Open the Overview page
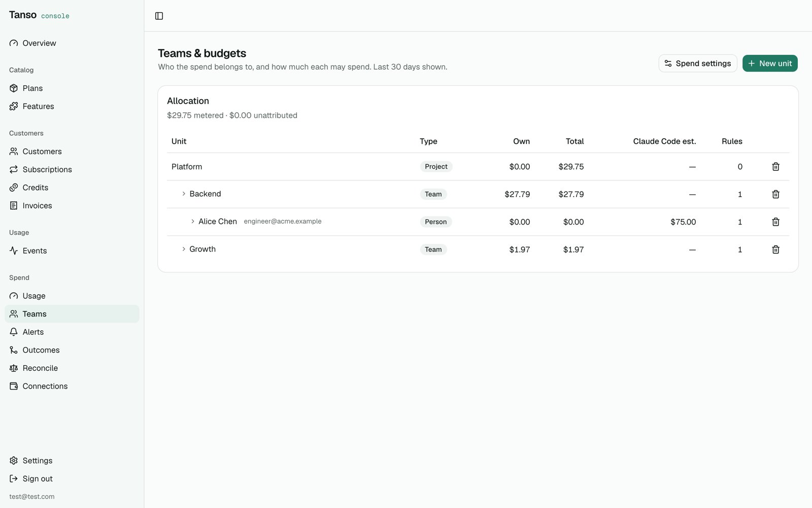The width and height of the screenshot is (812, 508). (x=72, y=43)
